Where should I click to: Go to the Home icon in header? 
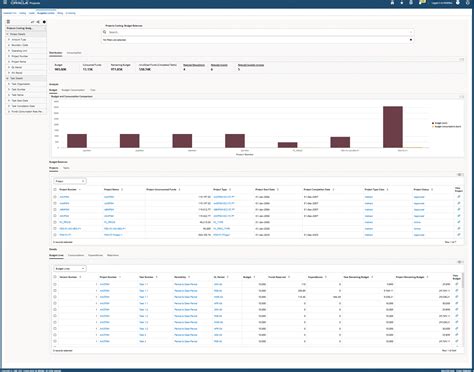[392, 2]
